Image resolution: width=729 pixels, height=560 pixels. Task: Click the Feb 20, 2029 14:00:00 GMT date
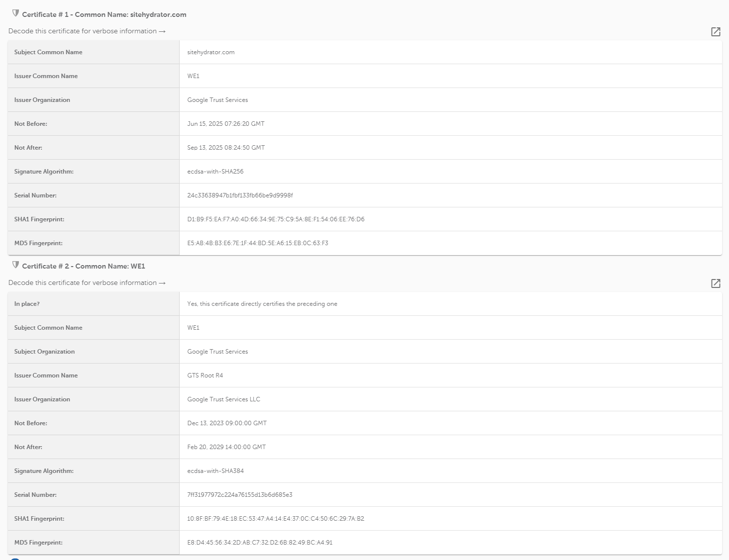226,447
